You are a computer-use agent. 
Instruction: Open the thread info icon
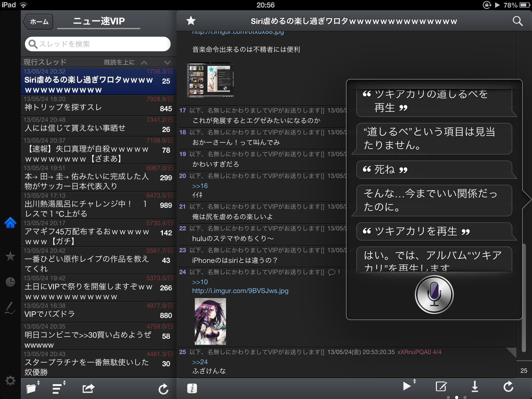(192, 388)
